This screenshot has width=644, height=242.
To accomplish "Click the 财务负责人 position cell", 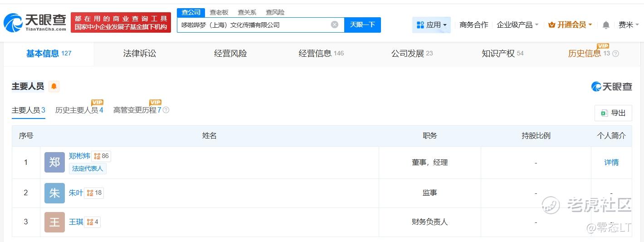I will coord(430,222).
